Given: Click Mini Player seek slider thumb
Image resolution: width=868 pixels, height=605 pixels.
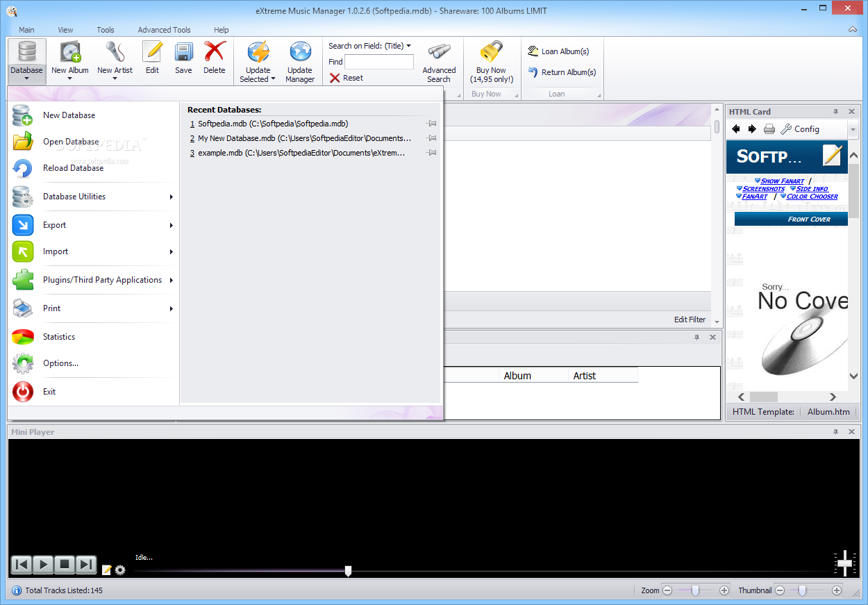Looking at the screenshot, I should coord(348,571).
